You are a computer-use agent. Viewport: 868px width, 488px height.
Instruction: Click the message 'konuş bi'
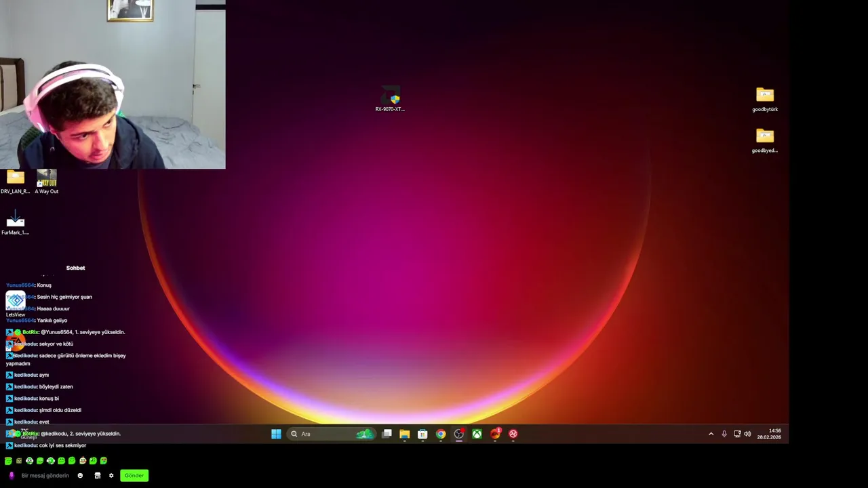[x=49, y=399]
